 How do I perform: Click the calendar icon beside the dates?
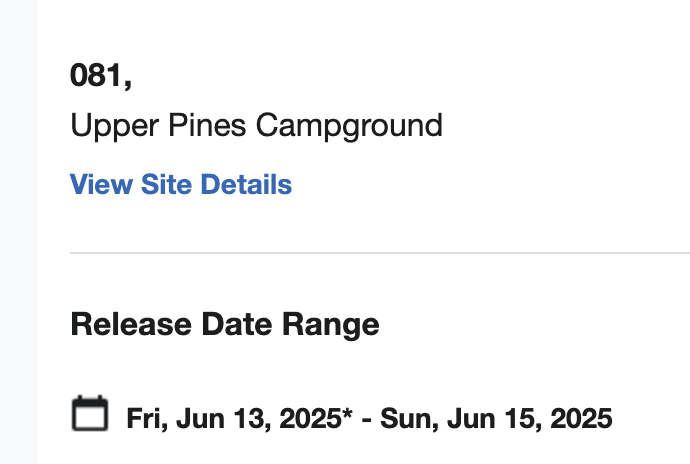click(x=90, y=413)
